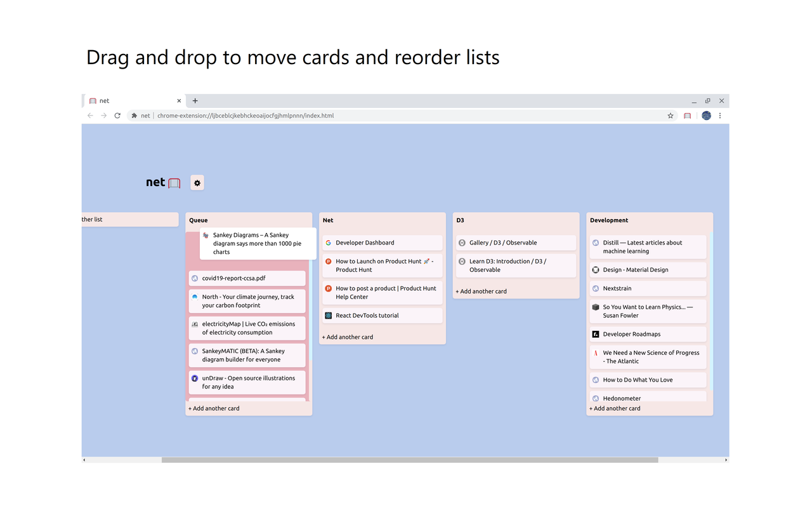812x508 pixels.
Task: Click the Material Design card icon
Action: (x=596, y=270)
